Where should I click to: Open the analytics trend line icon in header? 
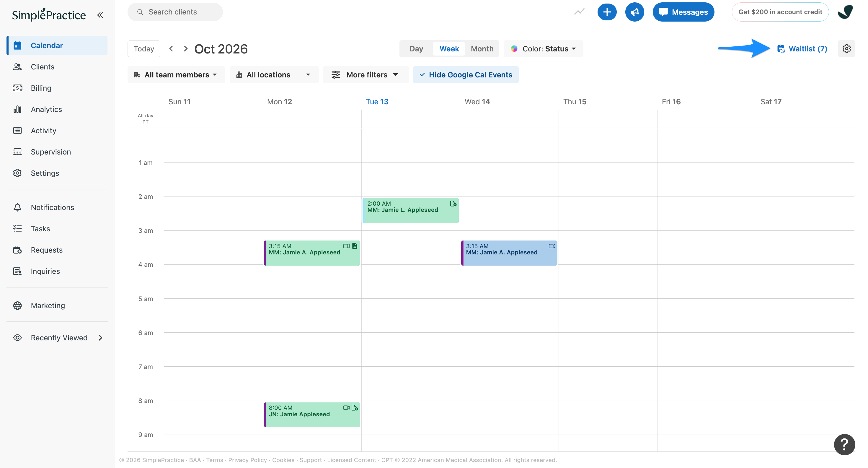point(579,12)
